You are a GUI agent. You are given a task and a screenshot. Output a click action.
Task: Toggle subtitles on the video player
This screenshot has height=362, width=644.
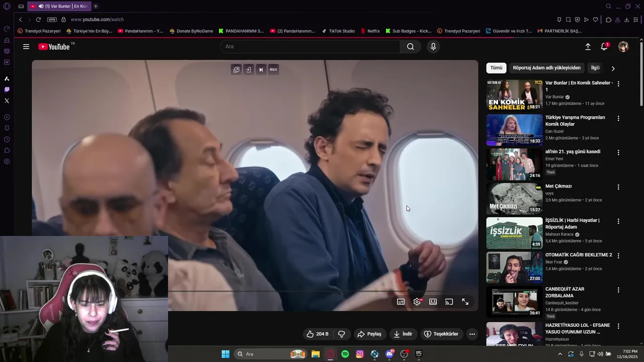[x=401, y=302]
